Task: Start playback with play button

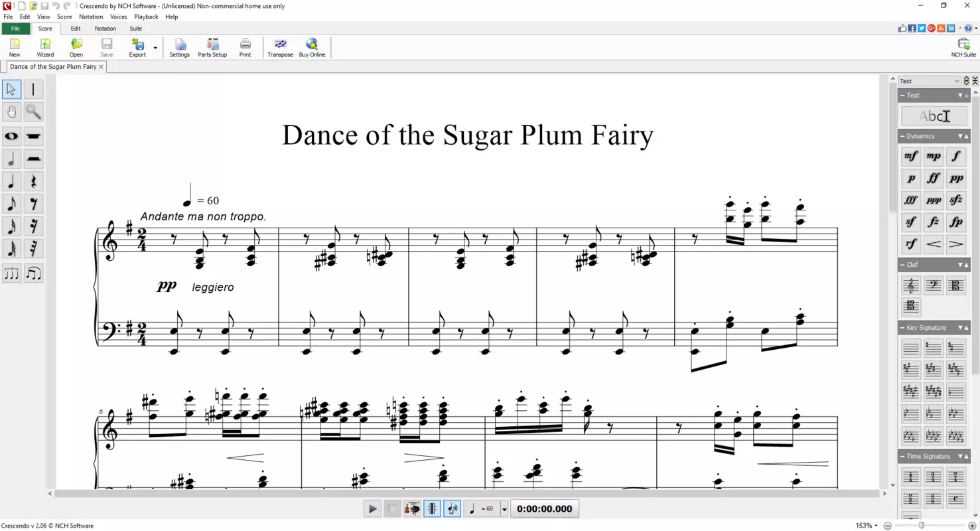Action: [372, 509]
